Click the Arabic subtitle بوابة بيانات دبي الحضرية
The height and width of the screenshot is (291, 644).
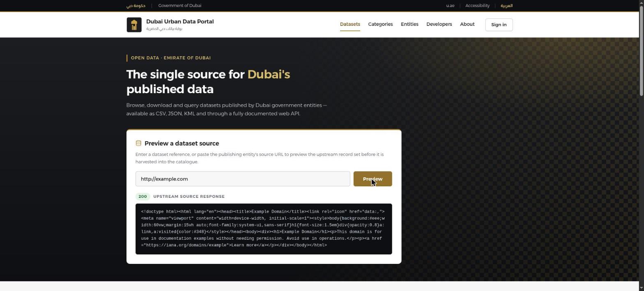(164, 29)
